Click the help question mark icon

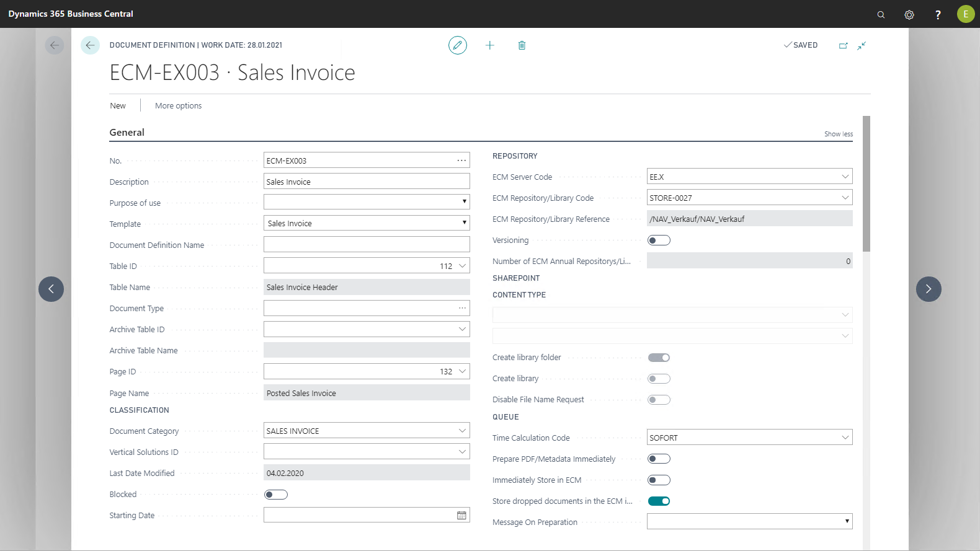(938, 14)
